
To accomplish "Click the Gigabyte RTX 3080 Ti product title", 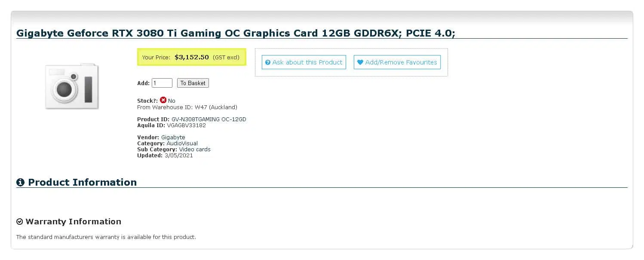I will click(236, 33).
